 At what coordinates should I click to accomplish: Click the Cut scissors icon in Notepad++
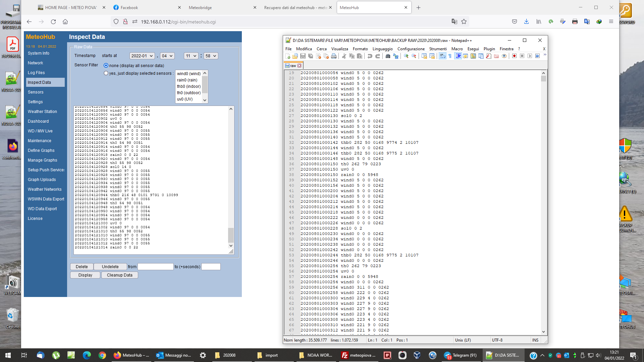pos(344,56)
